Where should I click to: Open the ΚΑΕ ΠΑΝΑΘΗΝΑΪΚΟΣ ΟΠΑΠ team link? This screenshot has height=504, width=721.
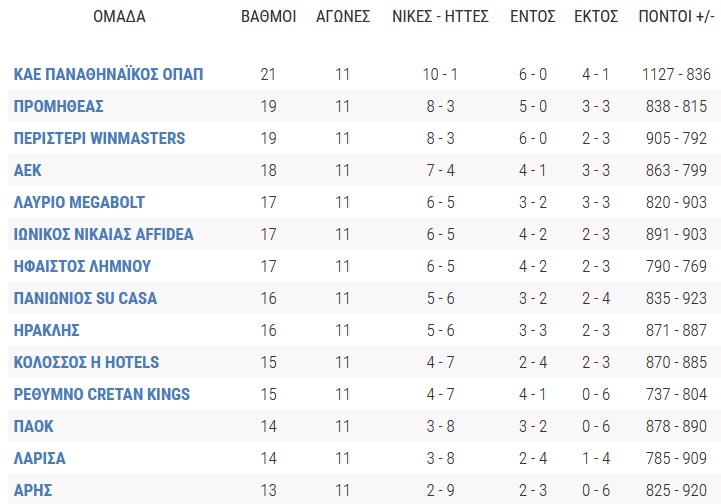(x=109, y=74)
